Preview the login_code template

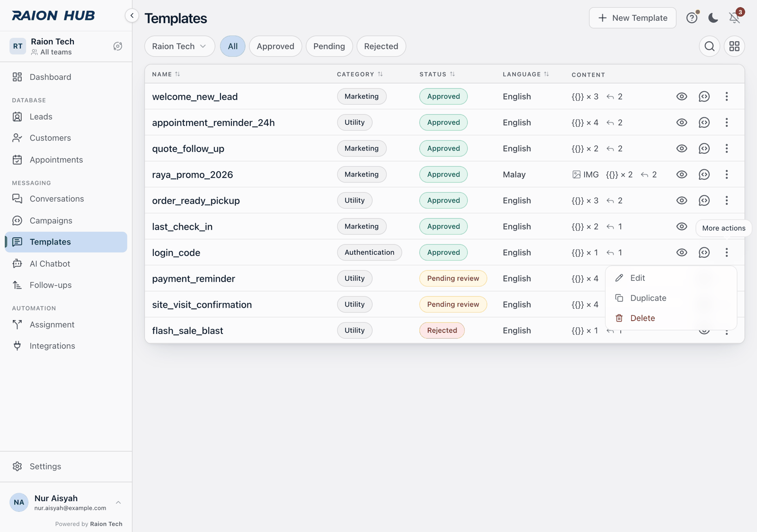click(x=681, y=253)
